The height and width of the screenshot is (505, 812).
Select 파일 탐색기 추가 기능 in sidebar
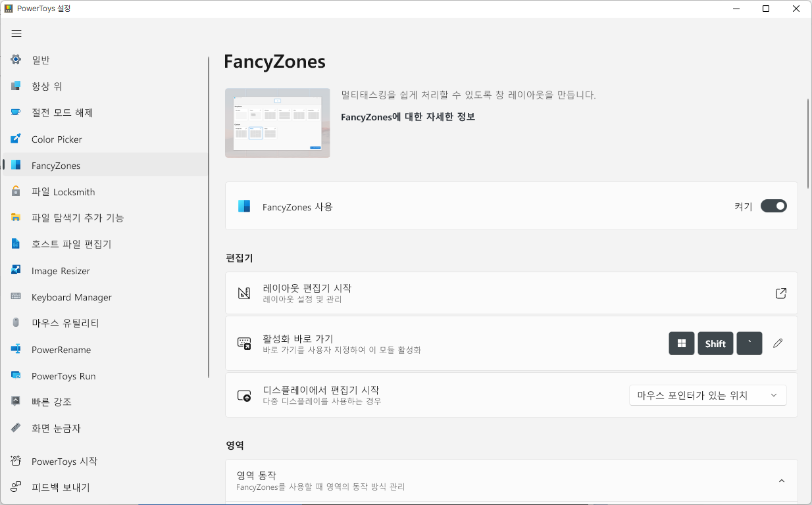[x=105, y=218]
